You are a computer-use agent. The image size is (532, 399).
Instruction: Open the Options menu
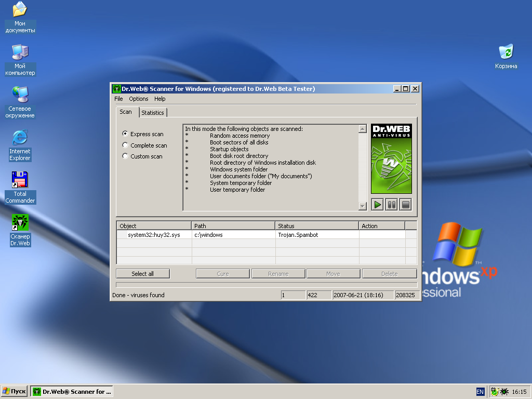click(138, 99)
